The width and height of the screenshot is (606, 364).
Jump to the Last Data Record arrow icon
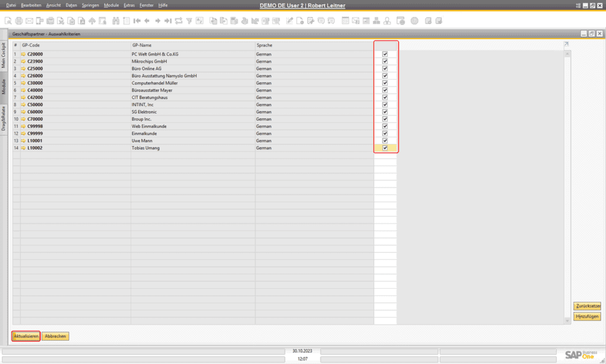click(x=168, y=21)
